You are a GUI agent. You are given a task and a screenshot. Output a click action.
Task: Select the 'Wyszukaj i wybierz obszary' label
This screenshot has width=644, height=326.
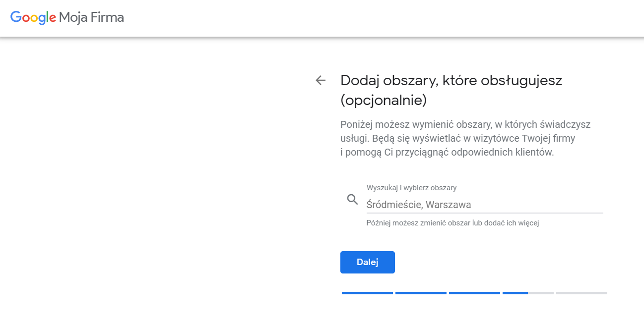[411, 188]
